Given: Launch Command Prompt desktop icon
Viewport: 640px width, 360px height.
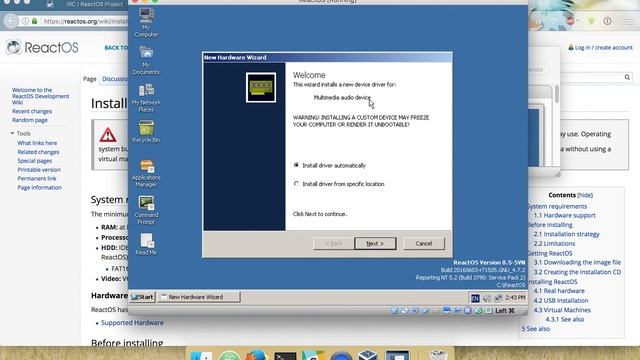Looking at the screenshot, I should click(x=146, y=210).
